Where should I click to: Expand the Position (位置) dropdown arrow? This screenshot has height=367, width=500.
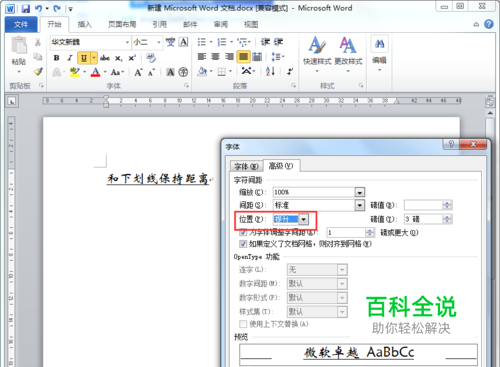coord(303,219)
